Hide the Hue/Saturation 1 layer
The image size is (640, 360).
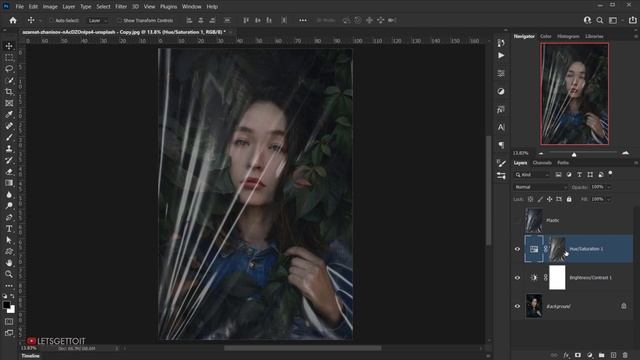click(517, 249)
